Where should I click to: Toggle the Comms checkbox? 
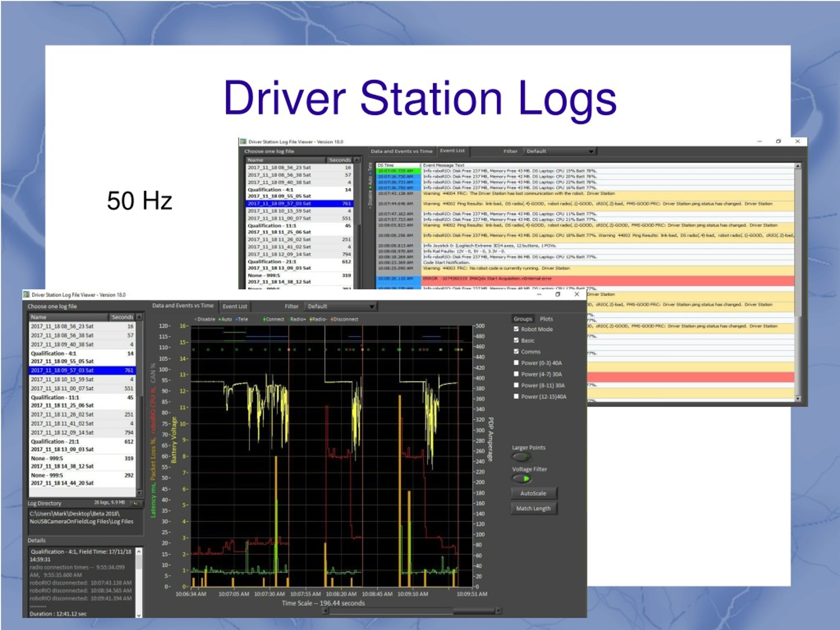516,352
